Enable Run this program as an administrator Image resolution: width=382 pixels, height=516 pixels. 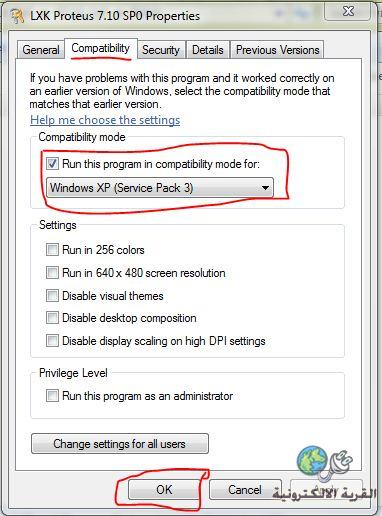[x=52, y=396]
